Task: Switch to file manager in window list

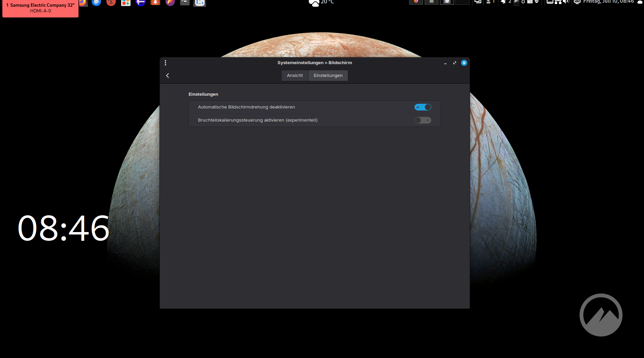Action: coord(432,2)
